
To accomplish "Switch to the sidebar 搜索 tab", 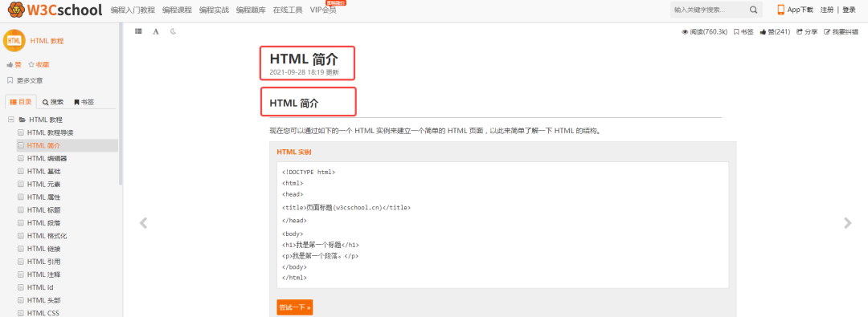I will coord(53,102).
